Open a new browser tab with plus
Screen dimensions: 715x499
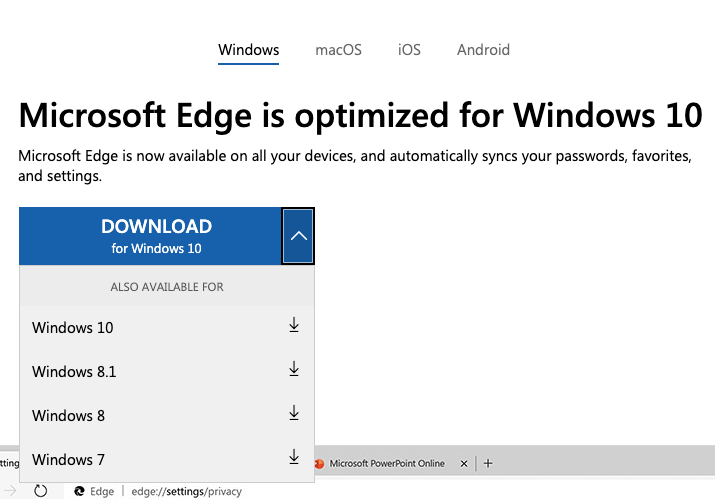click(488, 463)
